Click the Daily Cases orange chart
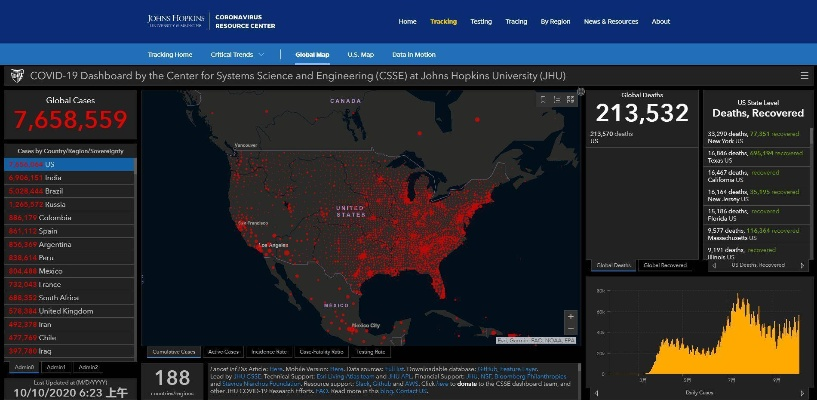This screenshot has height=400, width=817. (722, 333)
